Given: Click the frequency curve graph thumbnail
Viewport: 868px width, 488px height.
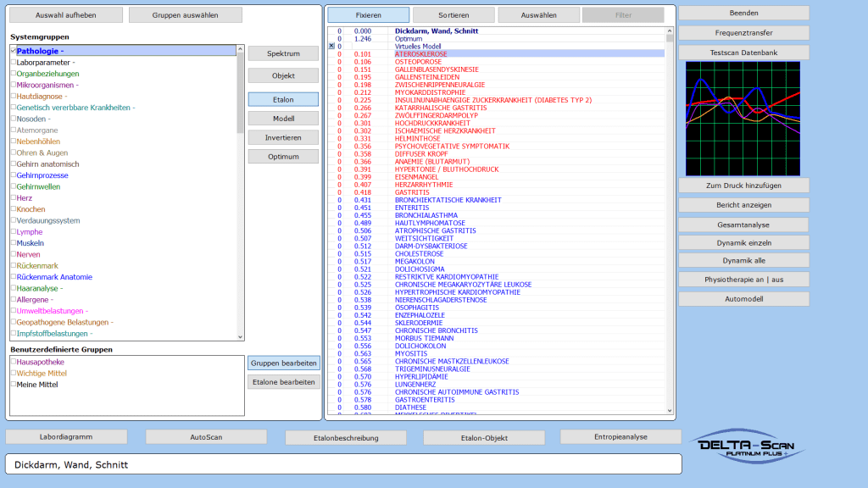Looking at the screenshot, I should pos(743,117).
